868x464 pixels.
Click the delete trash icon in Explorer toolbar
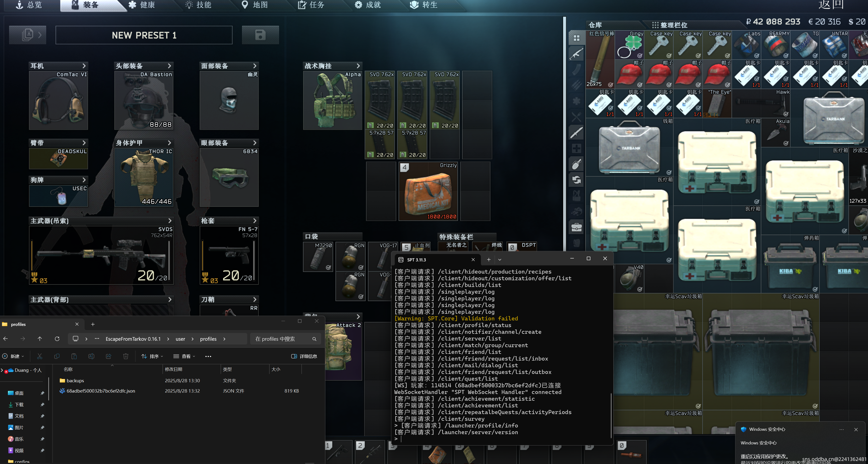[126, 356]
